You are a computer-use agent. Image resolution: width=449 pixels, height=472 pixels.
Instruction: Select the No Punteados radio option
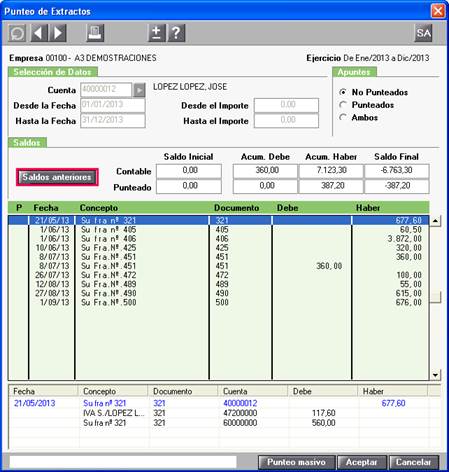click(342, 92)
